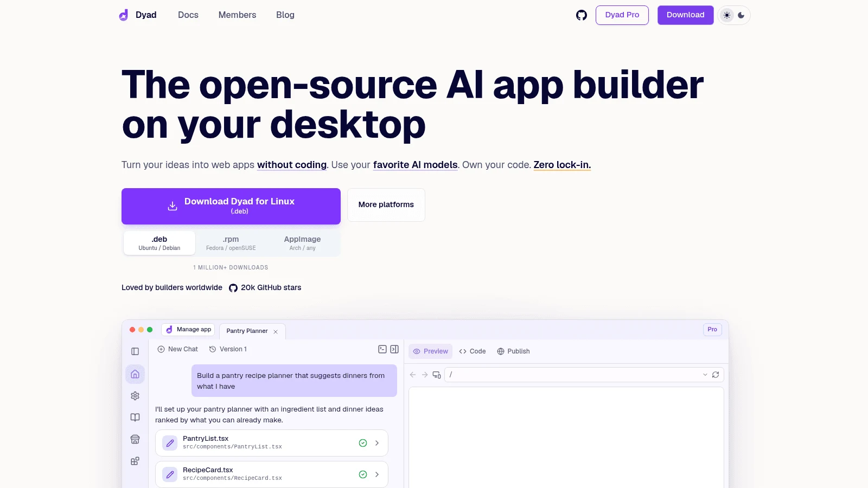Switch to dark theme moon icon
Screen dimensions: 868x488
pos(741,15)
